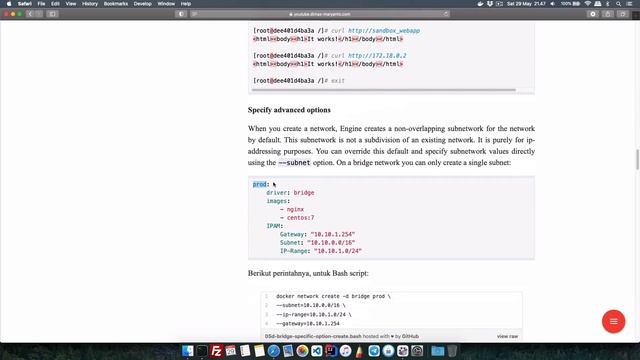Click the http://172.18.0.2 URL in the code
This screenshot has height=360, width=640.
tap(377, 56)
